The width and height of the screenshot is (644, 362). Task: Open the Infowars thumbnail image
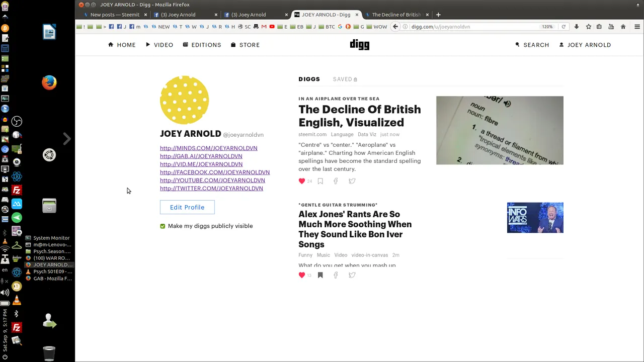(x=535, y=218)
